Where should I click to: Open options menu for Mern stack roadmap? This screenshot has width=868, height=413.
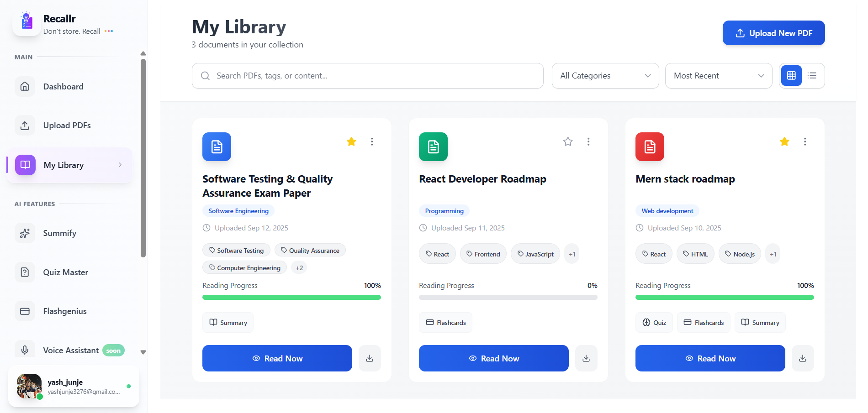[805, 141]
